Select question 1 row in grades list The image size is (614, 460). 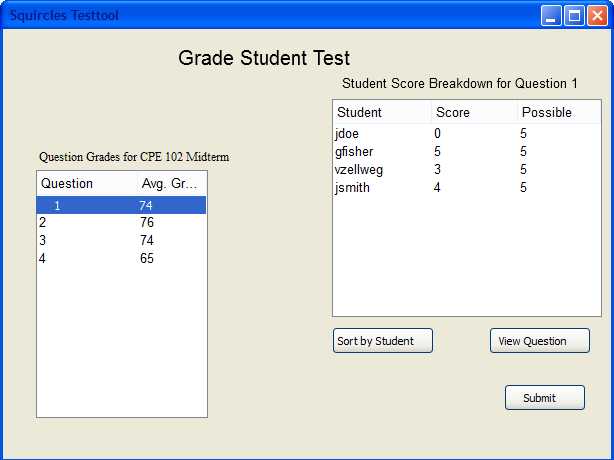pos(121,205)
